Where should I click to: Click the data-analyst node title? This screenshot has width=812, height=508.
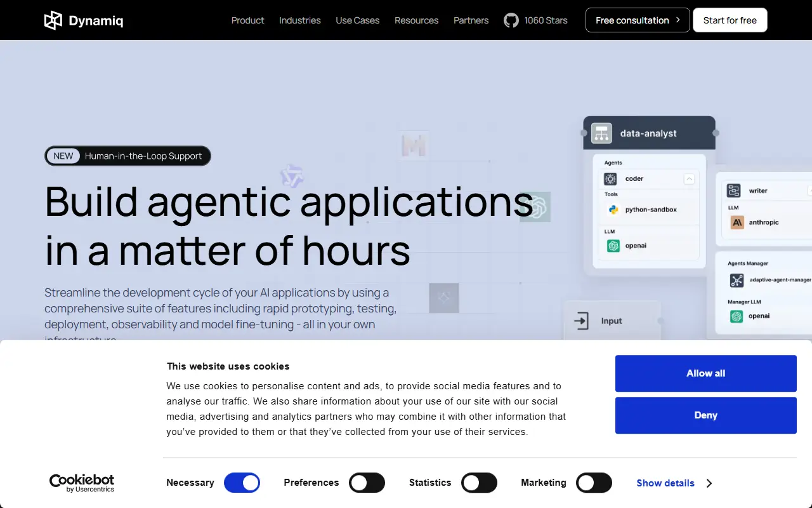pos(648,133)
